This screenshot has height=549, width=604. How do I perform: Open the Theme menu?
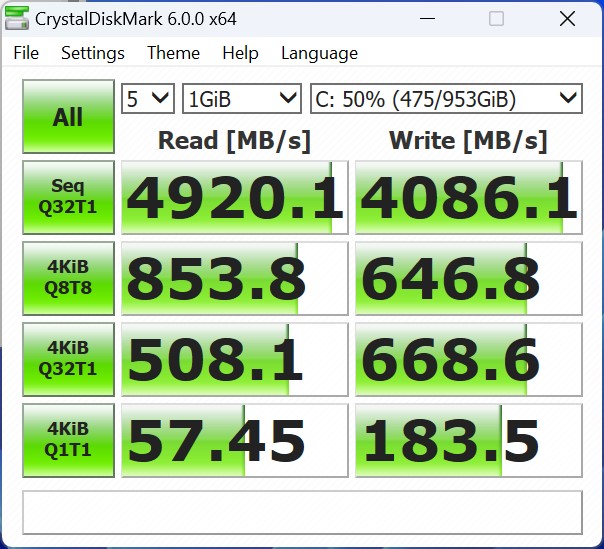(x=173, y=53)
